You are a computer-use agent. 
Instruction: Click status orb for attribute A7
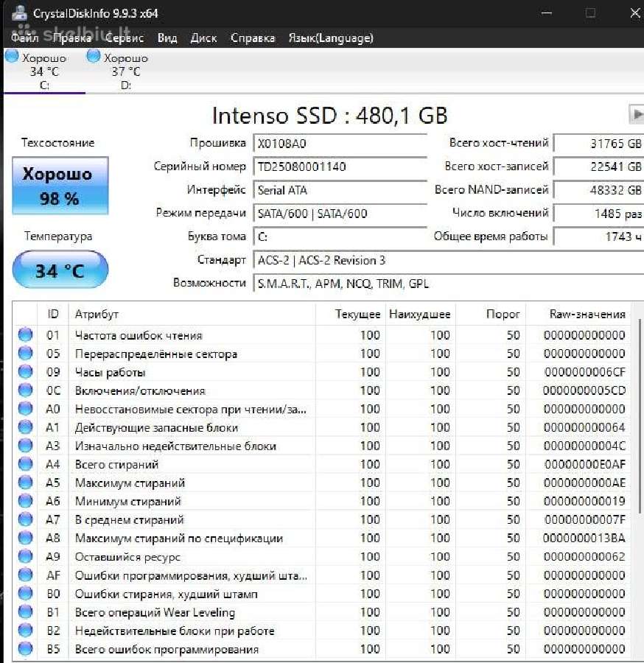coord(25,519)
